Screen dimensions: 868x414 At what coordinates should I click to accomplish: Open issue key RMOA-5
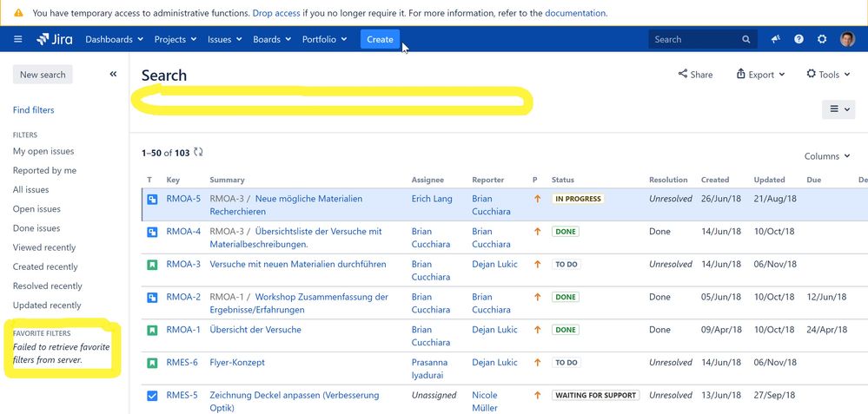[183, 199]
